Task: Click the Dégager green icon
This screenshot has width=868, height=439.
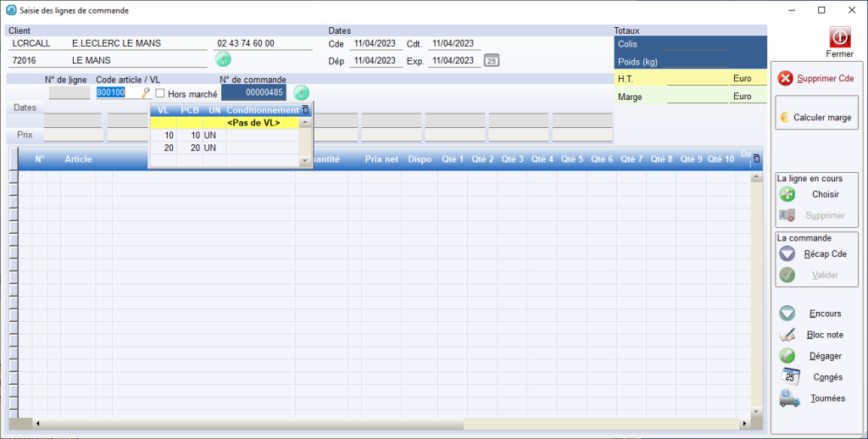Action: 787,356
